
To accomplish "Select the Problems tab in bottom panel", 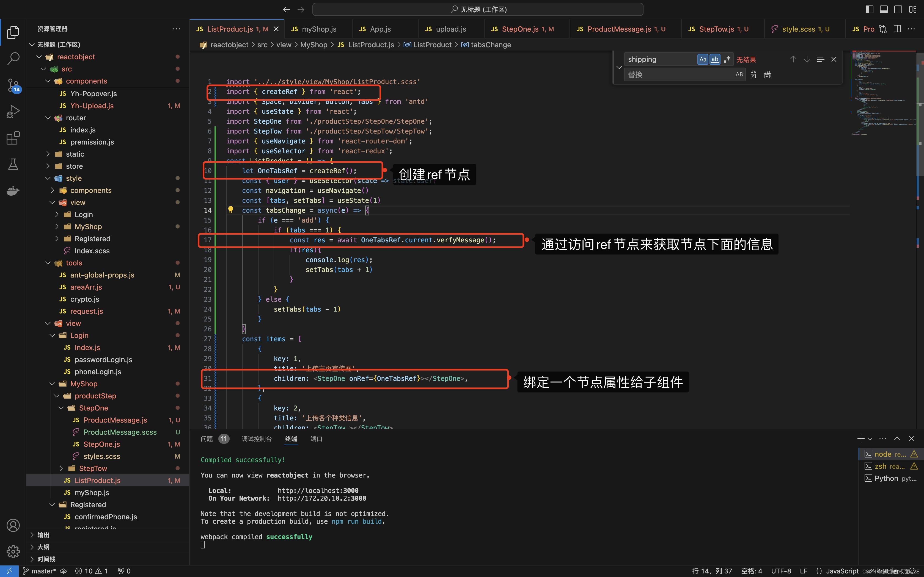I will pos(207,438).
